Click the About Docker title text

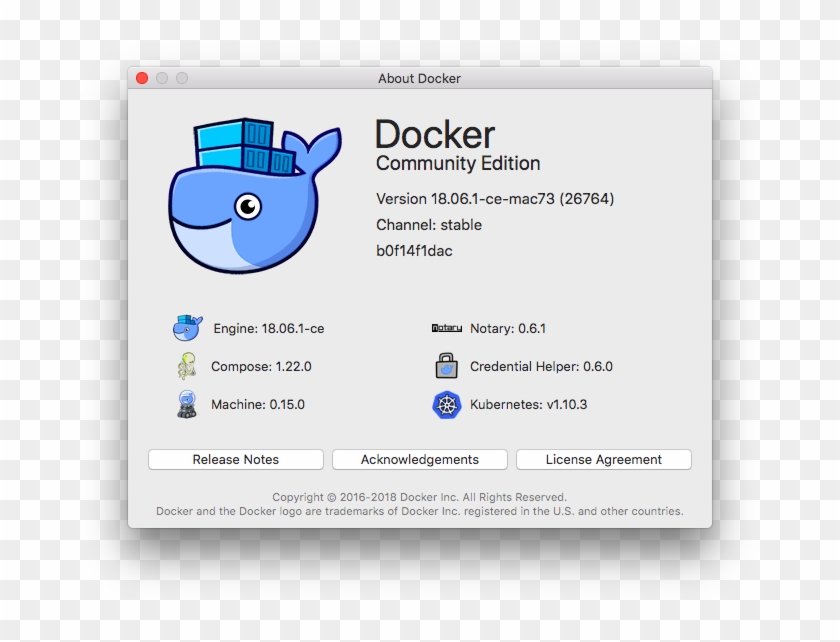(x=419, y=79)
